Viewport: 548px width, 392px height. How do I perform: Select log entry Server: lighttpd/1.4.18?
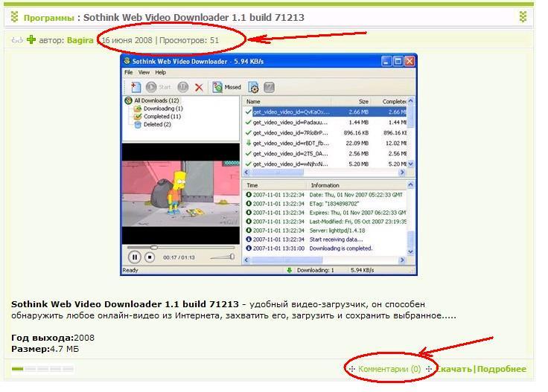click(x=325, y=231)
